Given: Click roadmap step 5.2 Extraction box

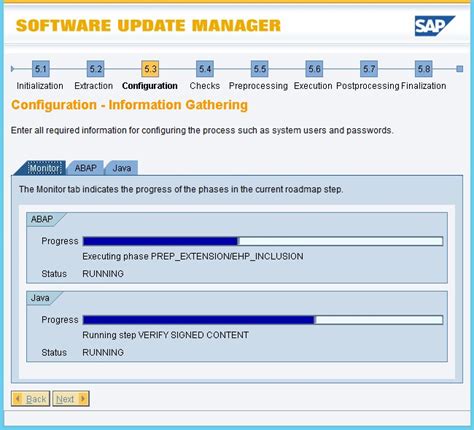Looking at the screenshot, I should point(95,69).
